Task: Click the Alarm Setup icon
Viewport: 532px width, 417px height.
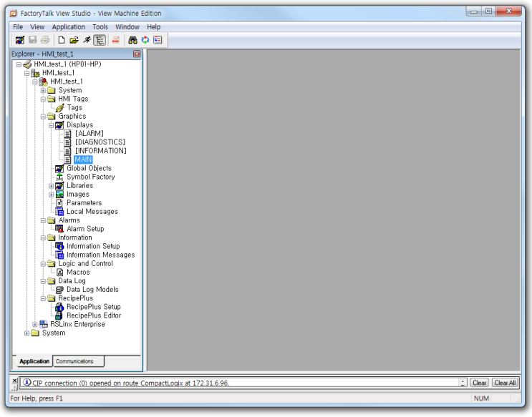Action: point(59,229)
